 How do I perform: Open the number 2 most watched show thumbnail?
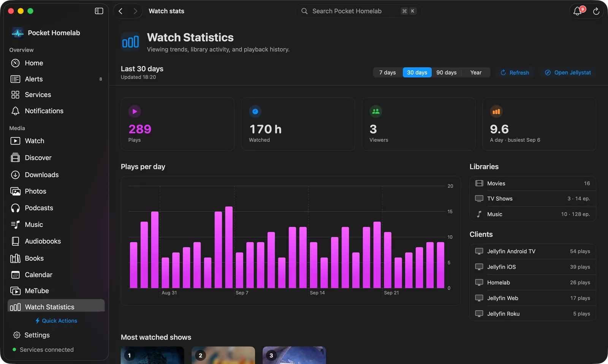[x=223, y=355]
